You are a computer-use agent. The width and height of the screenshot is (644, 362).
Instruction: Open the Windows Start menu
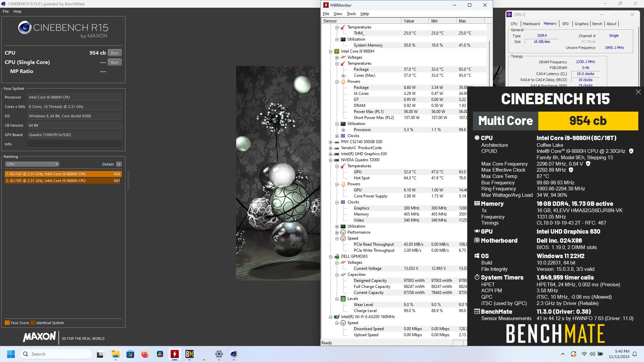pos(11,354)
